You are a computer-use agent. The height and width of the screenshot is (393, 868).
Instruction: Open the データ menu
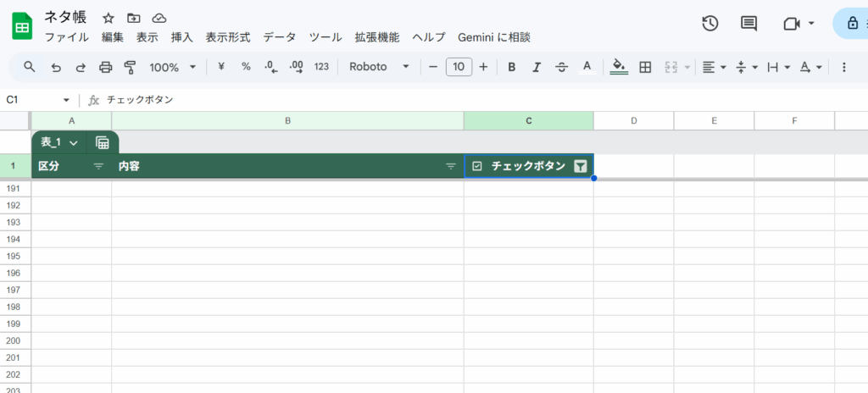click(280, 37)
